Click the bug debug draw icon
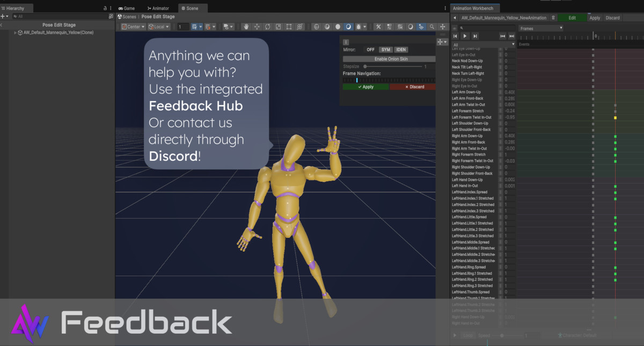This screenshot has width=644, height=346. (358, 27)
